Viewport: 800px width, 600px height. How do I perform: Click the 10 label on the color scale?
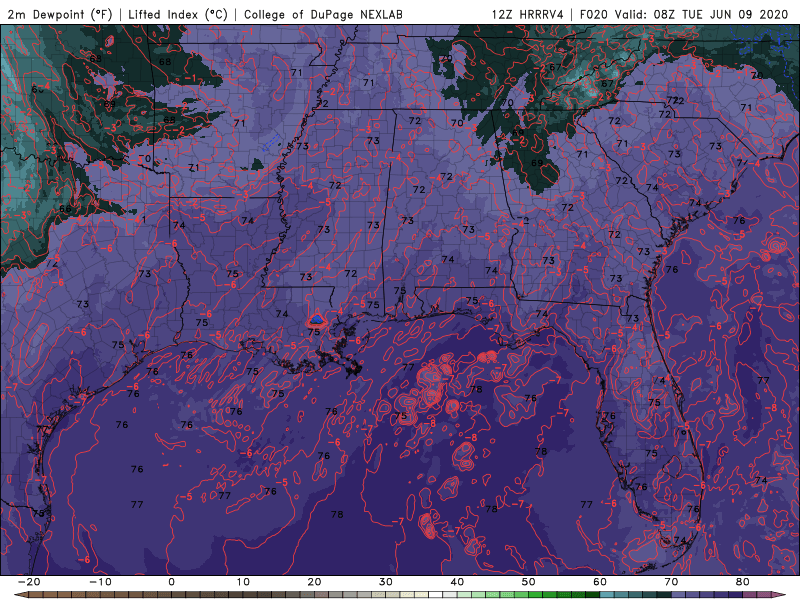243,582
